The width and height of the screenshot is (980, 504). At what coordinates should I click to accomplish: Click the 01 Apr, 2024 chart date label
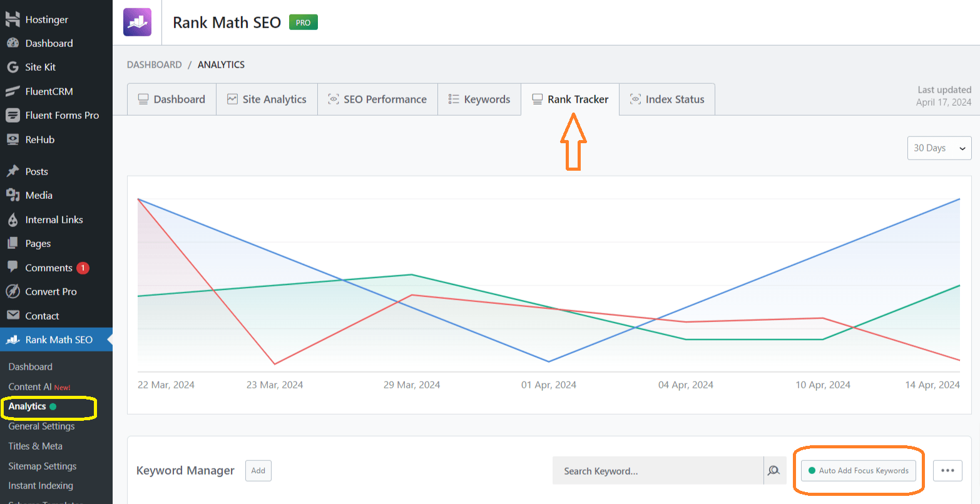point(549,385)
